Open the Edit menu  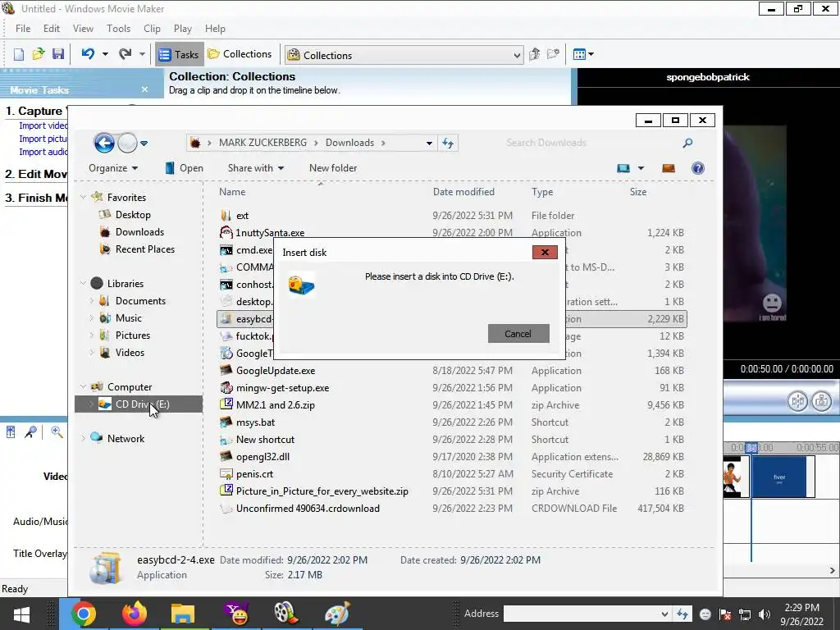tap(52, 29)
